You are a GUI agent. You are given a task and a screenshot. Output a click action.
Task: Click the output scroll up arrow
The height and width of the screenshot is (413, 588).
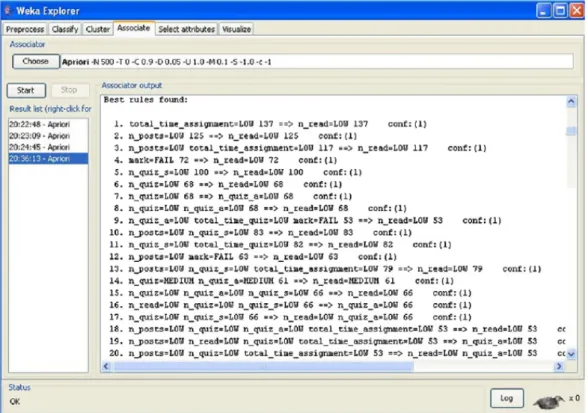pos(571,101)
